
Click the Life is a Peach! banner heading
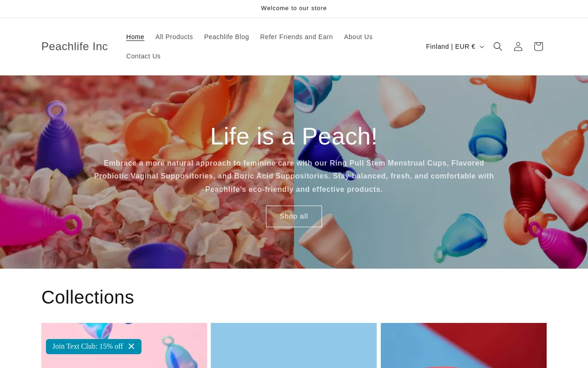[x=294, y=136]
